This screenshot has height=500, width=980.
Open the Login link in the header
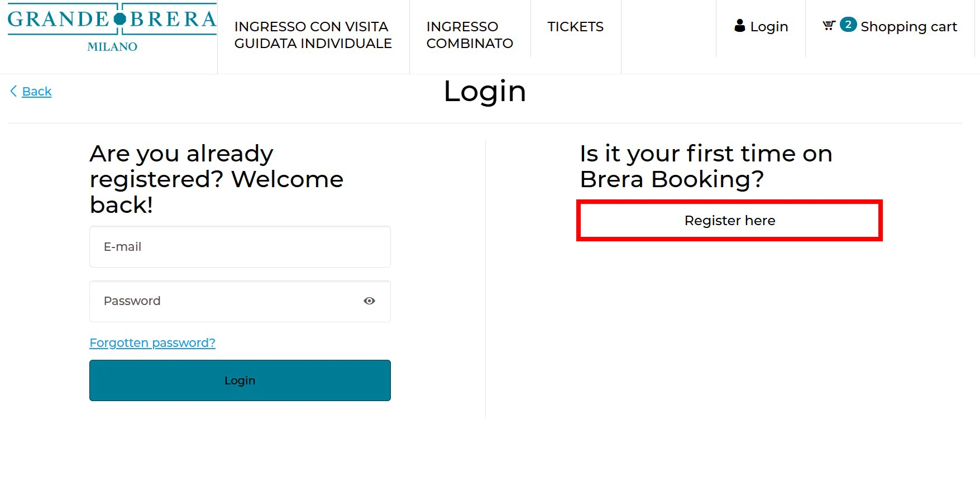(x=769, y=27)
